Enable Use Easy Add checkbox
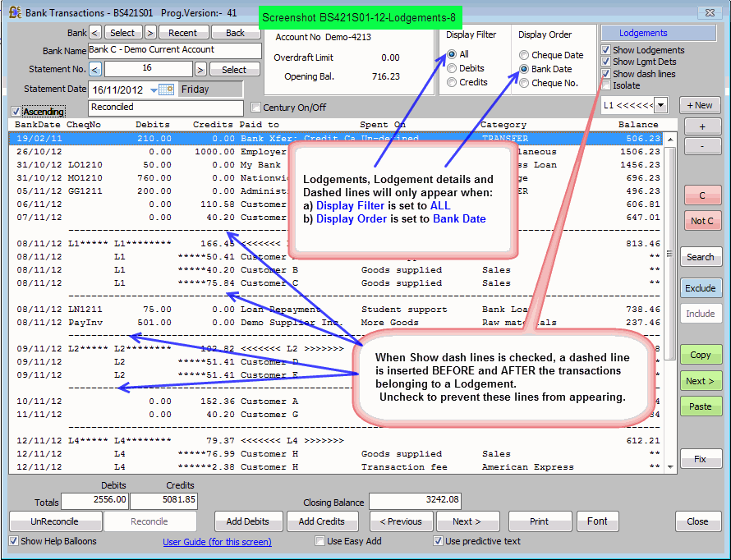This screenshot has height=560, width=731. coord(320,541)
